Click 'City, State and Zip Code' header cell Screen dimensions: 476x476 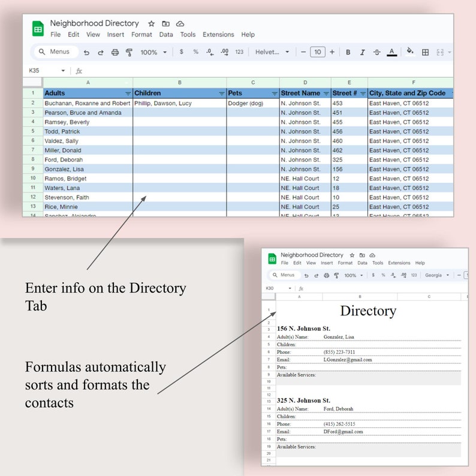[x=411, y=93]
